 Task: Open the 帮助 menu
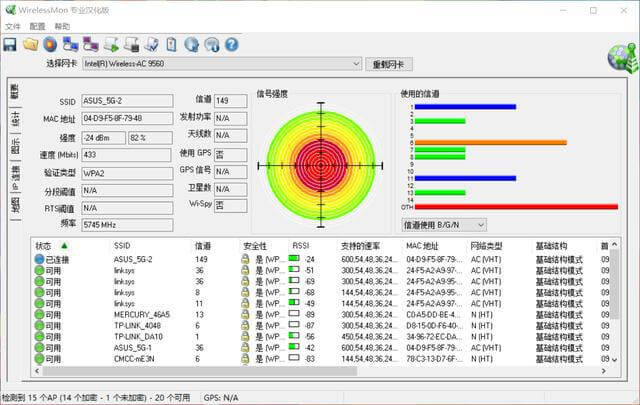tap(63, 26)
